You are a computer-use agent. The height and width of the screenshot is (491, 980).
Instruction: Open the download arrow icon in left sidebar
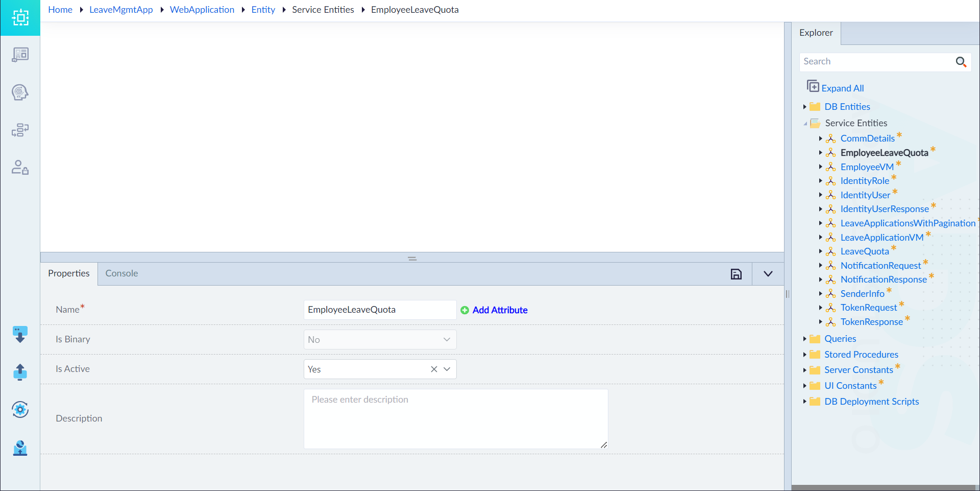[20, 335]
